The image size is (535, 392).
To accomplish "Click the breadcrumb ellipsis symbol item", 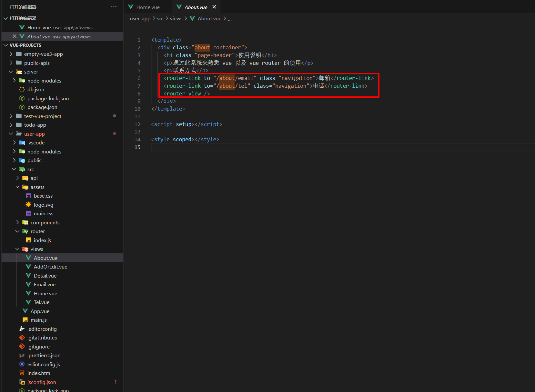I will [x=230, y=19].
